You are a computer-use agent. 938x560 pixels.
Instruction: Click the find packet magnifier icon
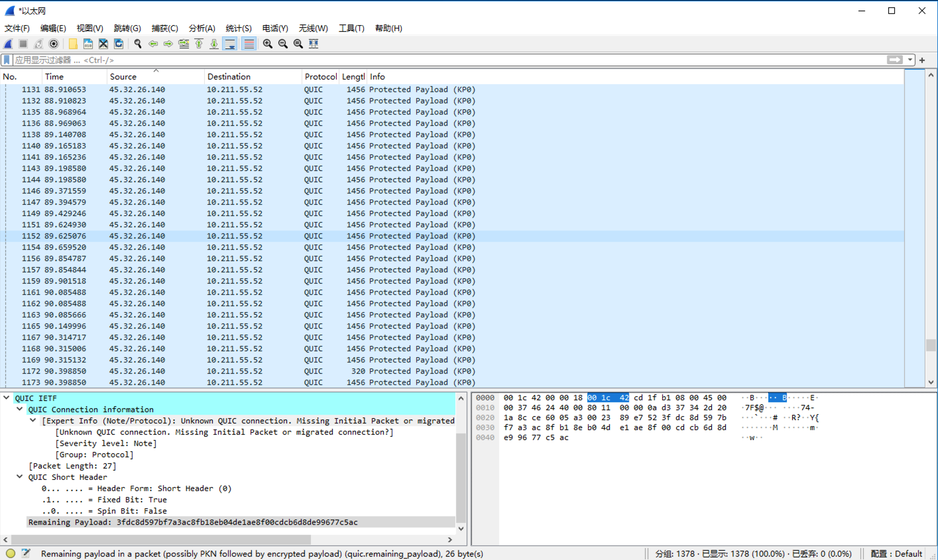pos(138,44)
